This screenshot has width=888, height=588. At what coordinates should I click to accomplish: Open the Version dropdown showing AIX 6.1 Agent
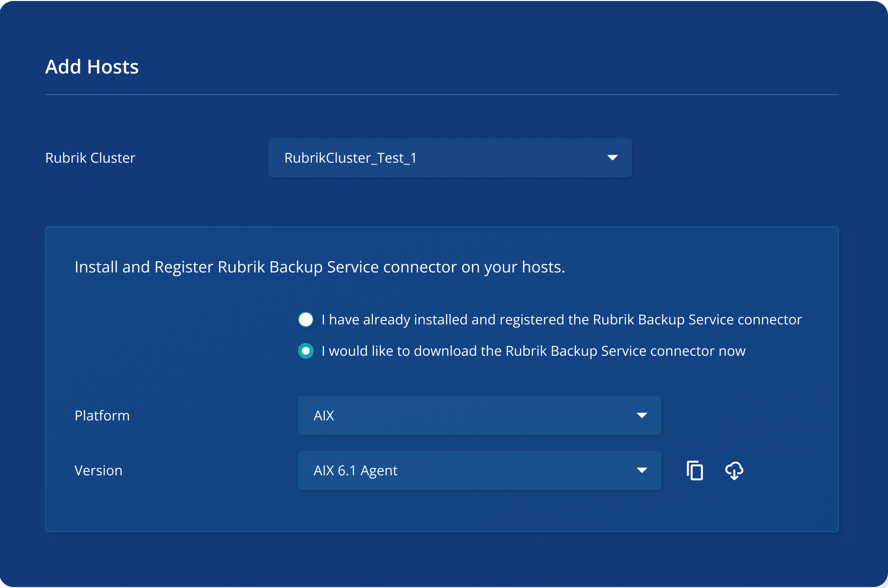[480, 470]
